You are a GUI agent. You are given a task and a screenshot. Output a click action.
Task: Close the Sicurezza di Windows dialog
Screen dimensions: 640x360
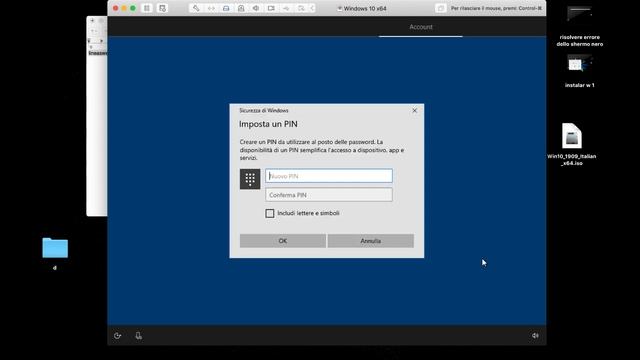click(414, 110)
